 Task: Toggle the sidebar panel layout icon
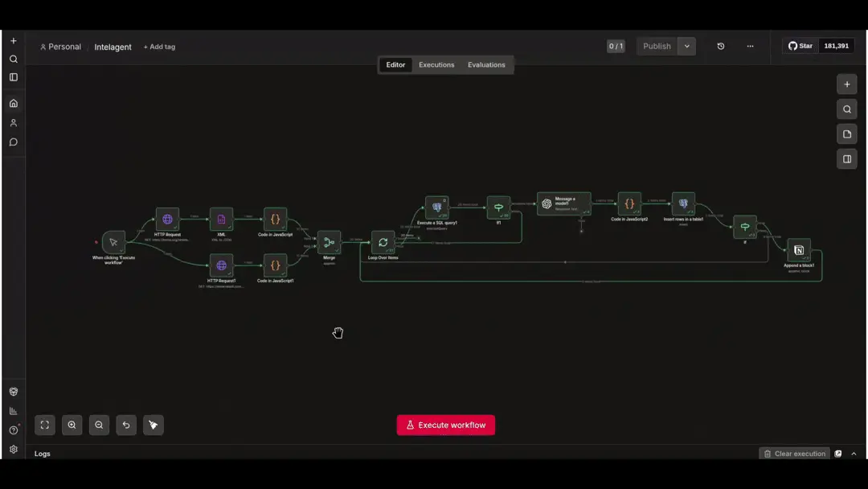[14, 77]
